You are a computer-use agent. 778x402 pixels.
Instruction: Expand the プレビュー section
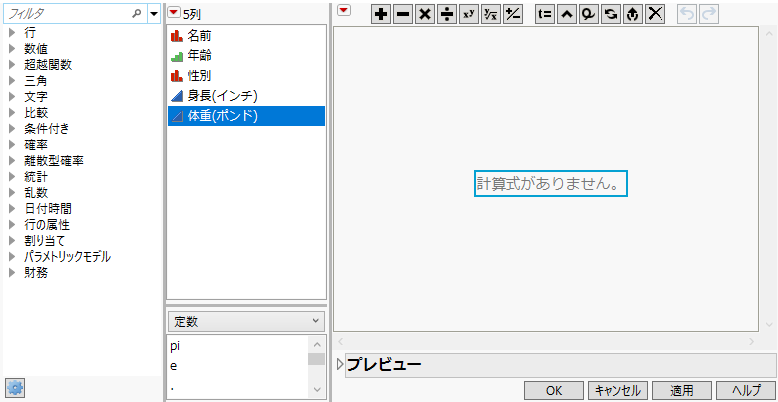coord(340,365)
